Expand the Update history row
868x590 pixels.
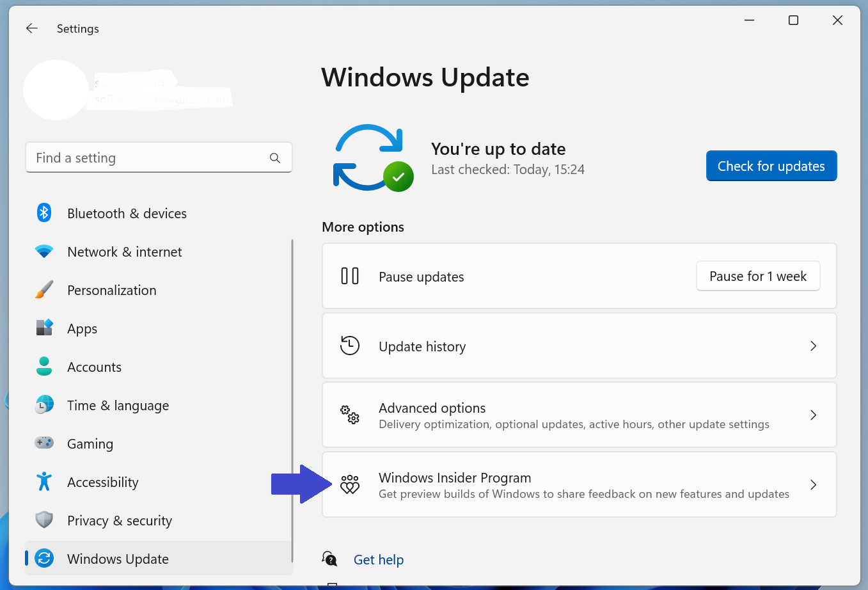pos(813,346)
